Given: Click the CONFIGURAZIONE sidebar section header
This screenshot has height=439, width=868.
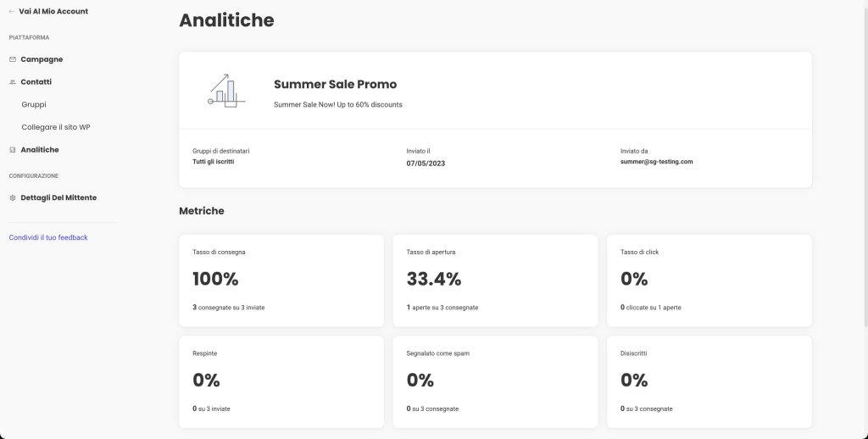Looking at the screenshot, I should coord(34,176).
